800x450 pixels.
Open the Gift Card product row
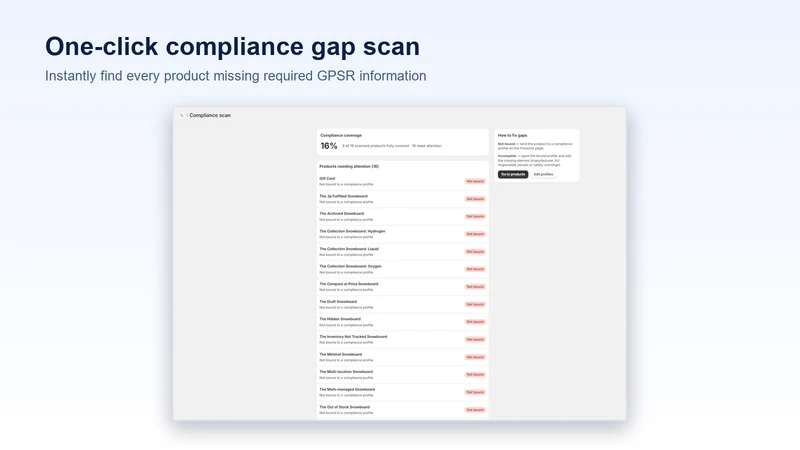click(402, 182)
